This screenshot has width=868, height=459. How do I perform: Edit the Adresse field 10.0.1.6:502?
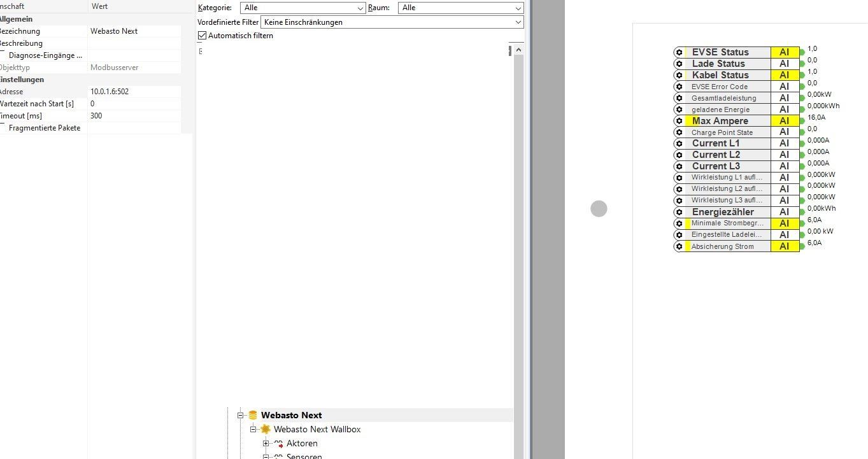(x=135, y=92)
